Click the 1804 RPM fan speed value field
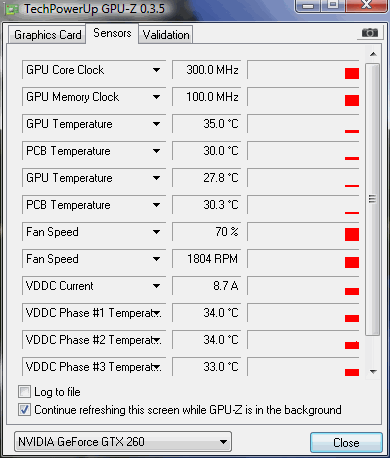Viewport: 390px width, 458px height. click(x=207, y=259)
